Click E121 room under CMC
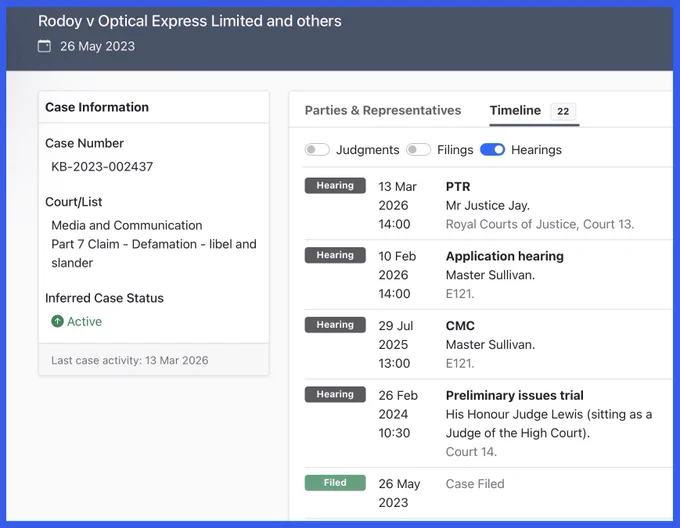 [x=460, y=363]
